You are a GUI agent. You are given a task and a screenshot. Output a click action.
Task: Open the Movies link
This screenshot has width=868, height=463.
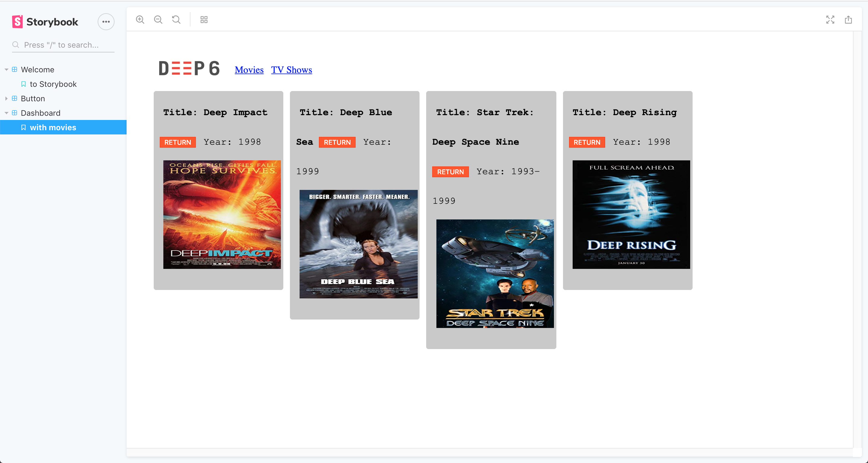(249, 70)
